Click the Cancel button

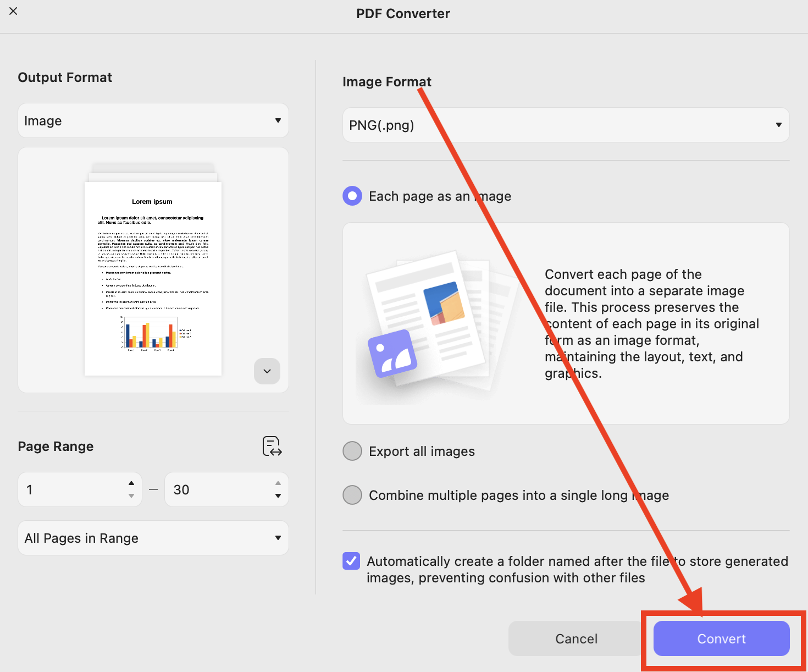point(576,638)
